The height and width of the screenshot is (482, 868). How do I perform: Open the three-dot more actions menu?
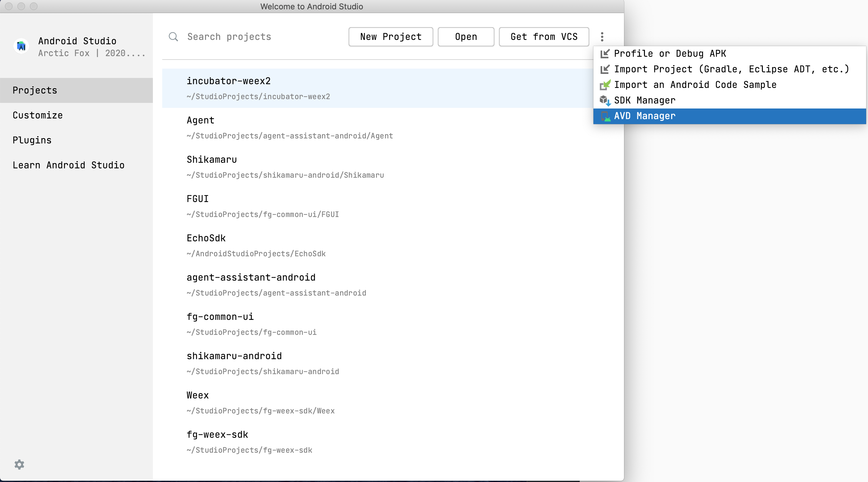pos(602,37)
